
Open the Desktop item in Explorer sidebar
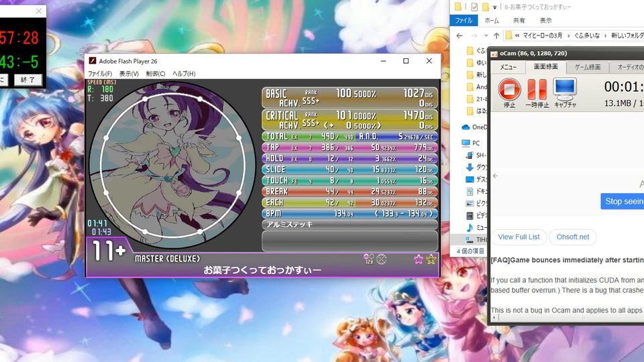tap(476, 180)
